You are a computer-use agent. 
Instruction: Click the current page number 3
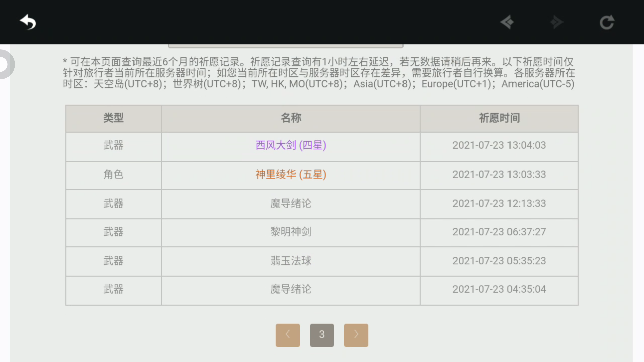[322, 335]
